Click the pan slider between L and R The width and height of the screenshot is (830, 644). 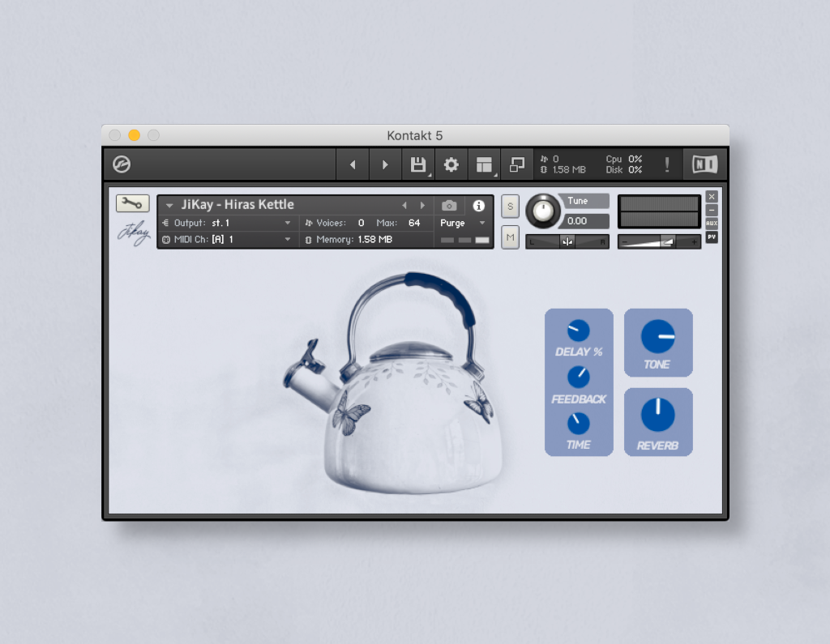(x=567, y=242)
